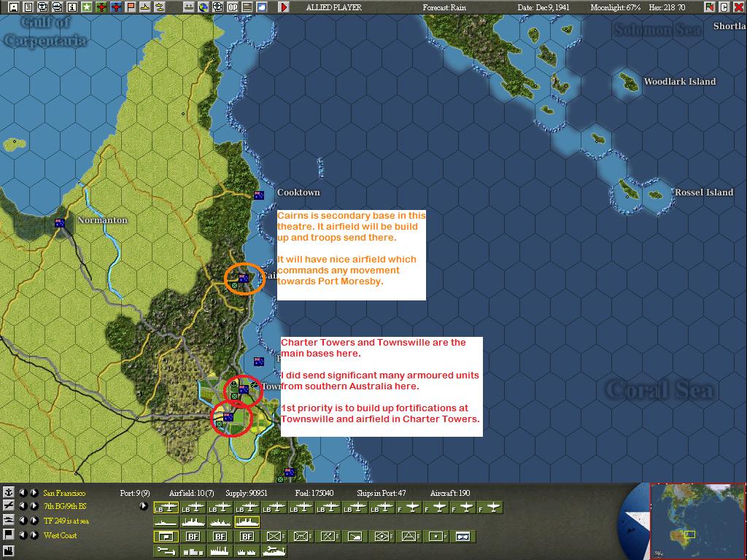Click the orange flag toolbar icon

[x=131, y=7]
